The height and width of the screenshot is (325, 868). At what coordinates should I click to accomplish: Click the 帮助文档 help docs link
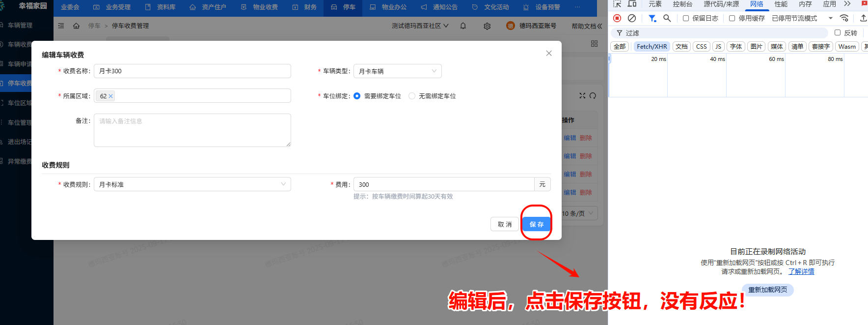pos(584,26)
